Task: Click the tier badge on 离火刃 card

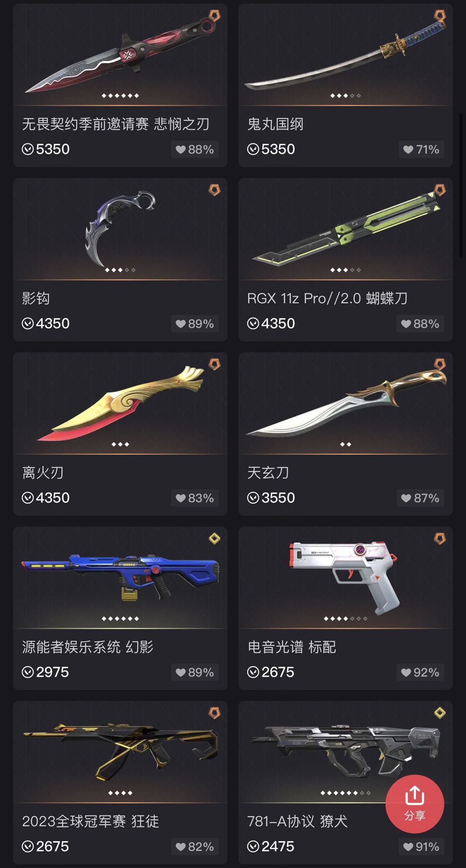Action: (x=214, y=364)
